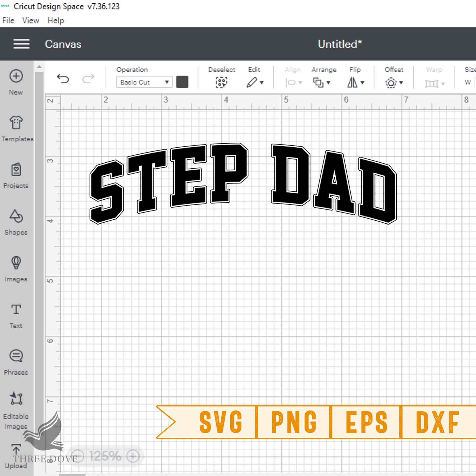This screenshot has width=476, height=476.
Task: Open the Edit pencil tool
Action: [252, 82]
